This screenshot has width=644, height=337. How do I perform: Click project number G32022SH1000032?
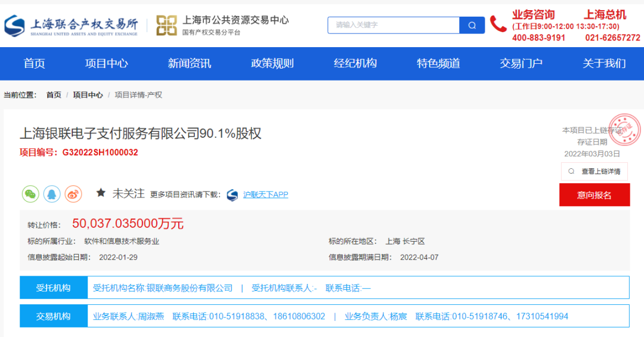pos(100,153)
